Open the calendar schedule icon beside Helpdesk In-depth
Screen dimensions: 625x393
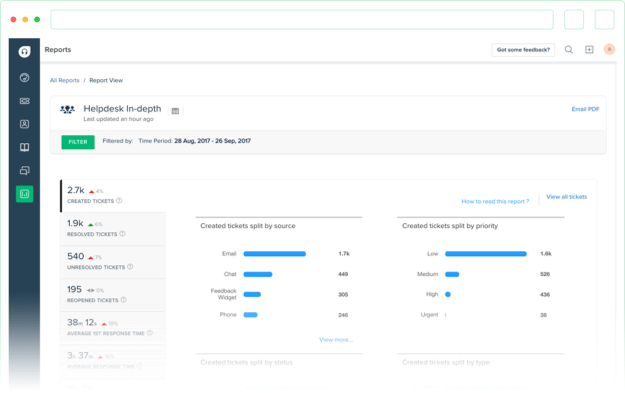click(x=175, y=111)
